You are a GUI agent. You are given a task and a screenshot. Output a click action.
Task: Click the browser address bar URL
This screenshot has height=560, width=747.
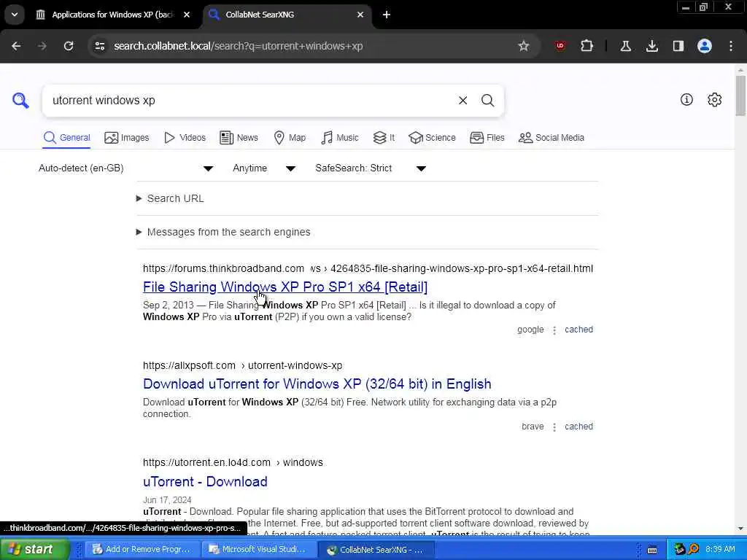(x=239, y=46)
